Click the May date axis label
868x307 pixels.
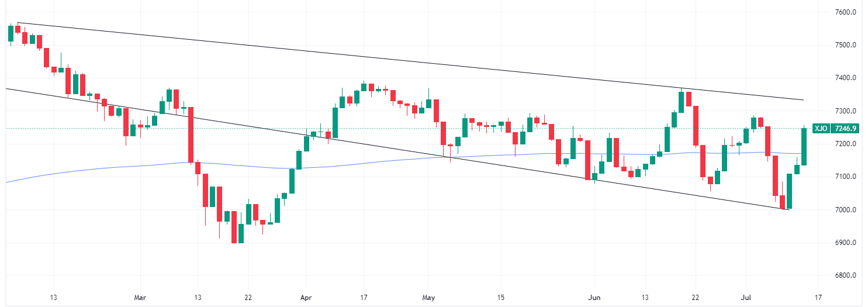click(x=429, y=296)
